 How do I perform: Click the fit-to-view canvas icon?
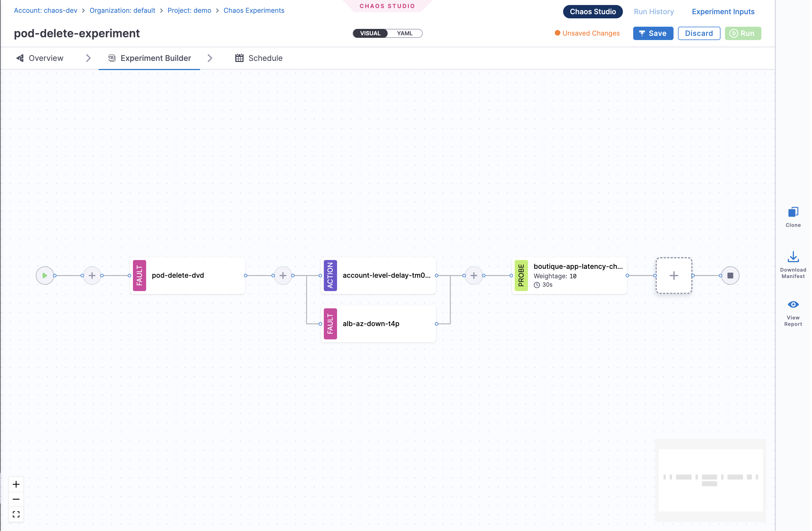tap(16, 514)
